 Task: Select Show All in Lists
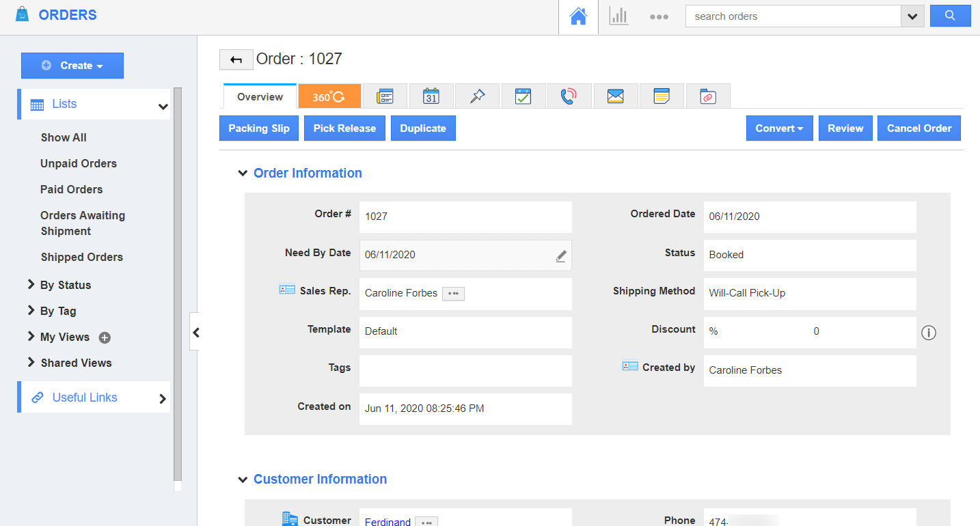coord(64,137)
